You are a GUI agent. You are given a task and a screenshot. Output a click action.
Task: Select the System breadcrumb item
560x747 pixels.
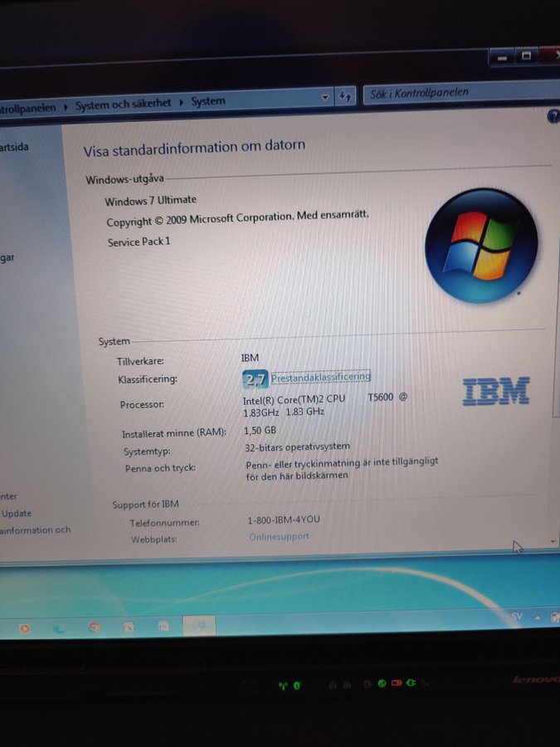tap(207, 101)
